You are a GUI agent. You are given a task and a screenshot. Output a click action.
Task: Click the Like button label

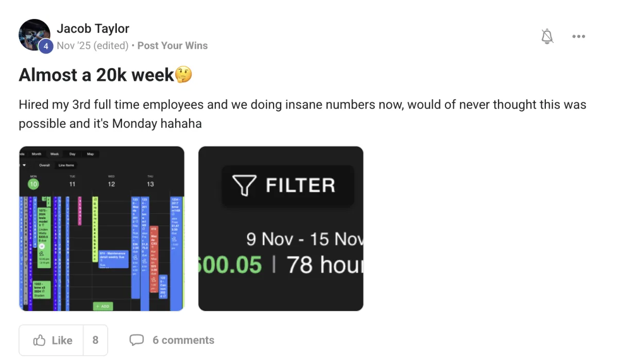click(x=62, y=340)
